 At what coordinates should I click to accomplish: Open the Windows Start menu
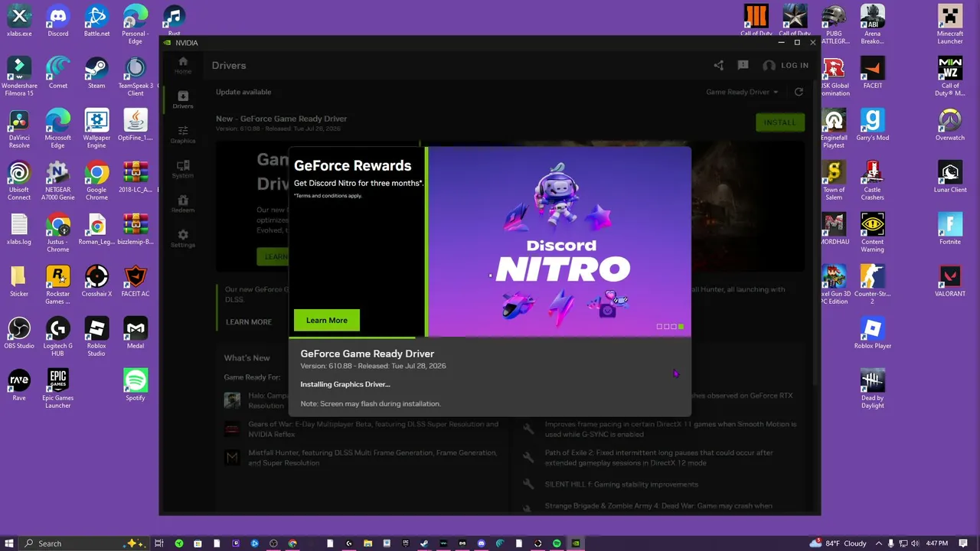click(x=10, y=543)
